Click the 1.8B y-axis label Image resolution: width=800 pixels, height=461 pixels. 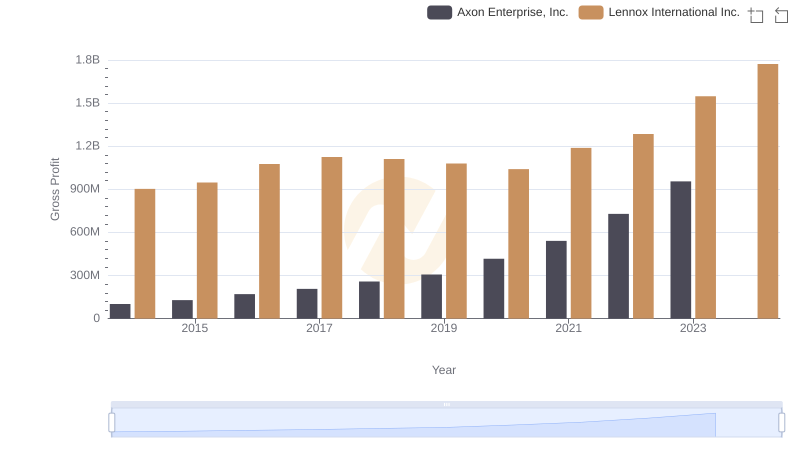pos(87,60)
